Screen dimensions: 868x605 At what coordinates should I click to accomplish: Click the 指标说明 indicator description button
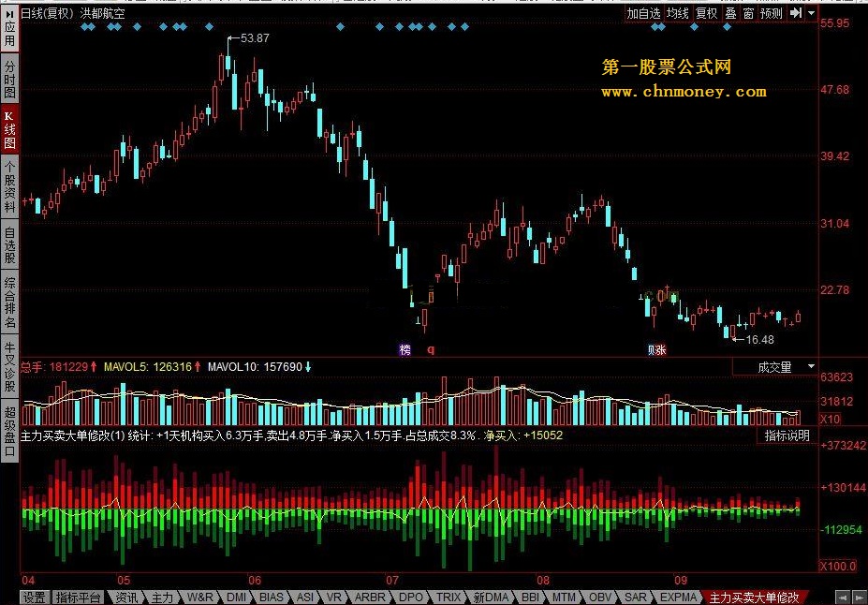[787, 435]
